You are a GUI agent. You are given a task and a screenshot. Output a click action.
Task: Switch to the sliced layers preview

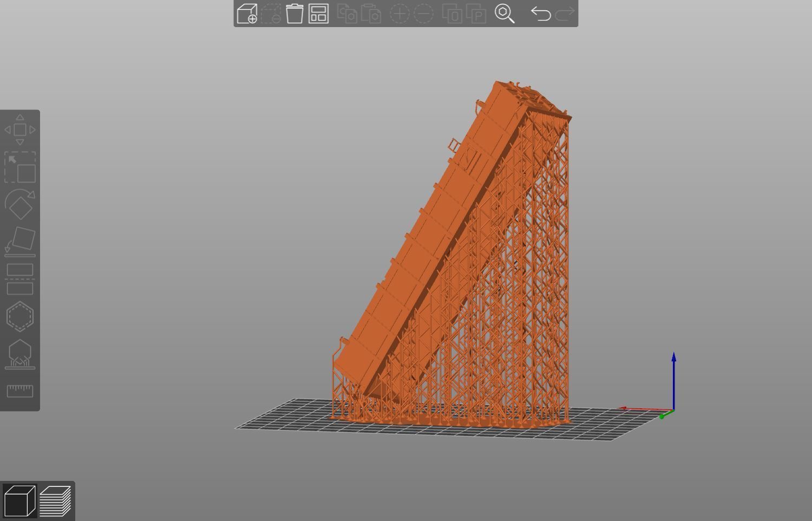(x=55, y=500)
